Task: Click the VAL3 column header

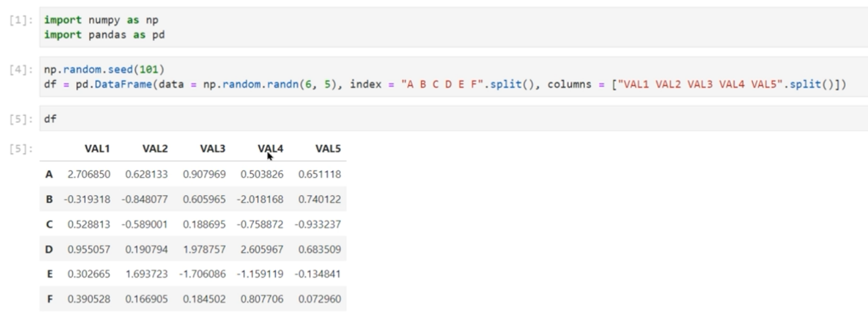Action: coord(213,149)
